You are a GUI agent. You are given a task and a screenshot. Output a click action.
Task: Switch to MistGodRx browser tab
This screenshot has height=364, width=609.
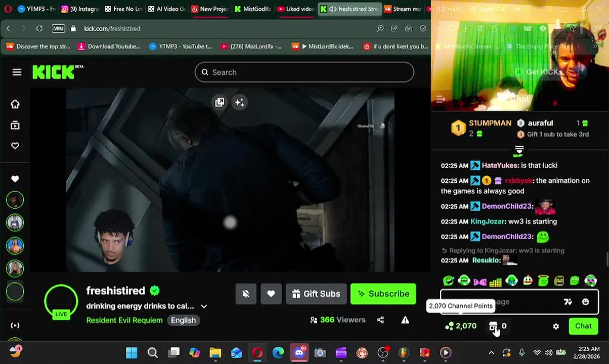click(253, 9)
